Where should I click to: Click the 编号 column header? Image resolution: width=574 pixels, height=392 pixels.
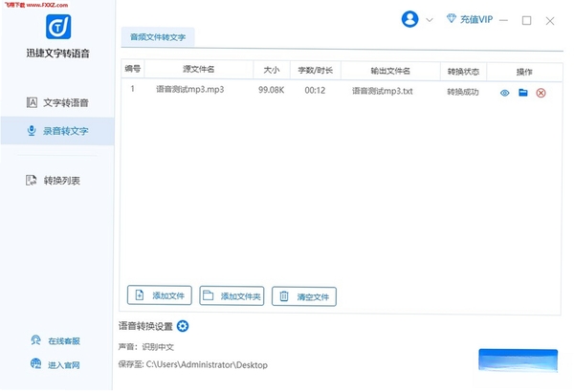[133, 69]
